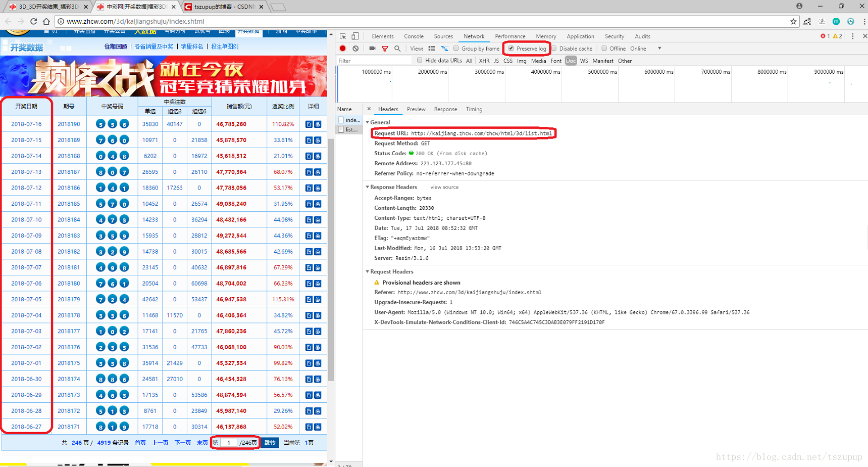Go back with the browser back arrow
This screenshot has height=467, width=868.
pyautogui.click(x=8, y=21)
